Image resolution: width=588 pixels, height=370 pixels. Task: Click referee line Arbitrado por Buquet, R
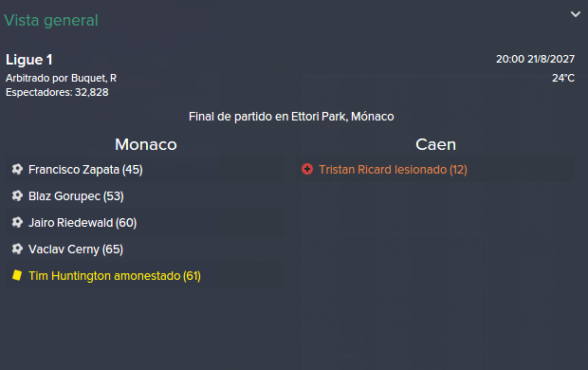[x=61, y=78]
